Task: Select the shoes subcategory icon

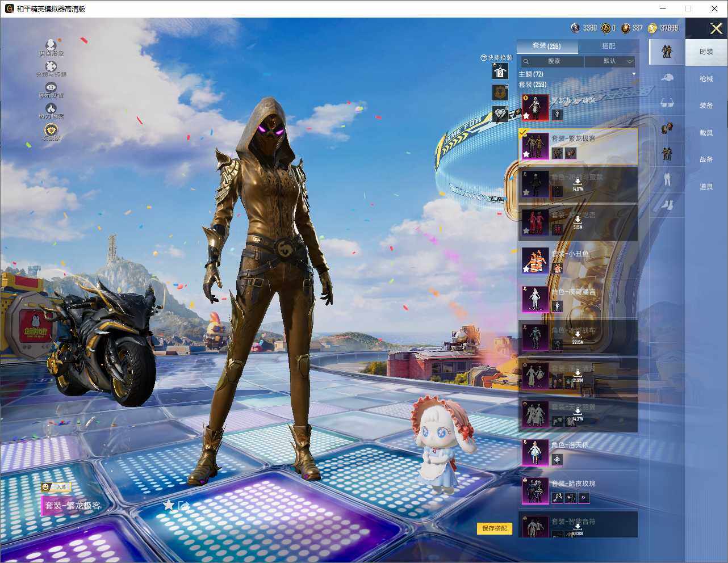Action: click(667, 204)
